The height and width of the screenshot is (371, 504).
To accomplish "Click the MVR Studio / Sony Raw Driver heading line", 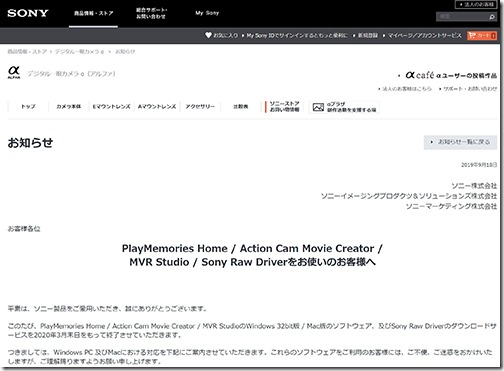I will (252, 262).
